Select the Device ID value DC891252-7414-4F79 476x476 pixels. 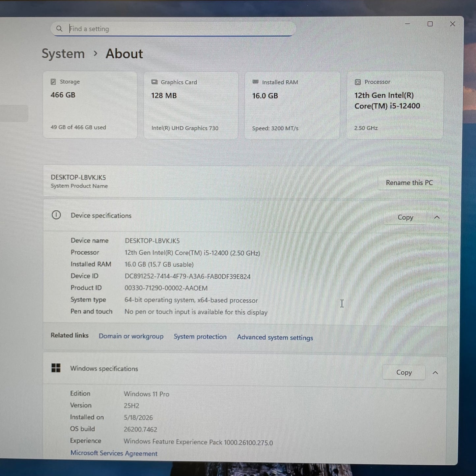[187, 276]
